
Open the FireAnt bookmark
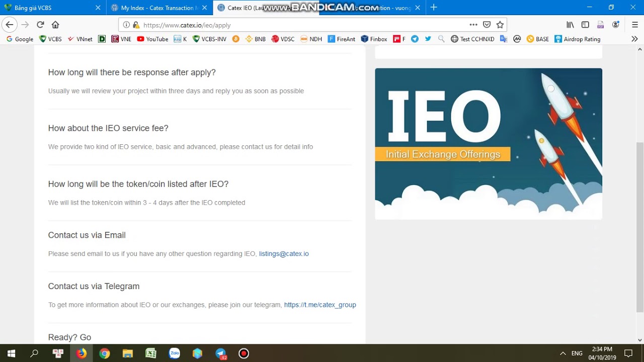coord(341,39)
